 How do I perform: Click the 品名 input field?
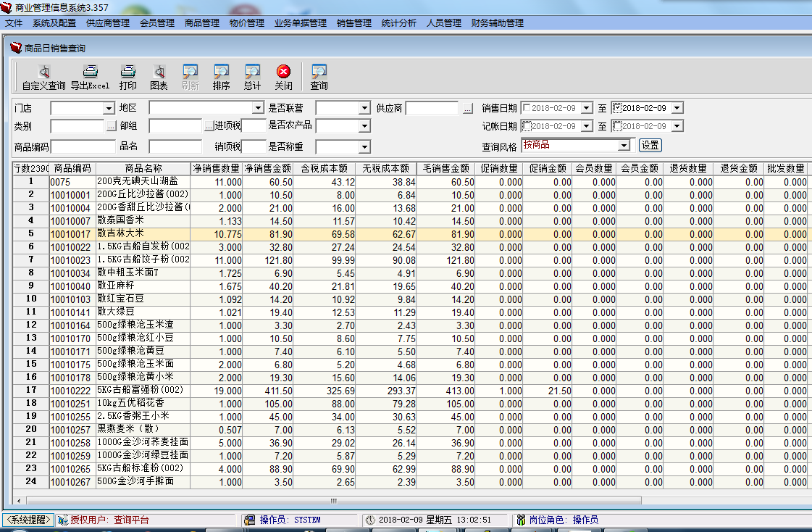[x=175, y=146]
